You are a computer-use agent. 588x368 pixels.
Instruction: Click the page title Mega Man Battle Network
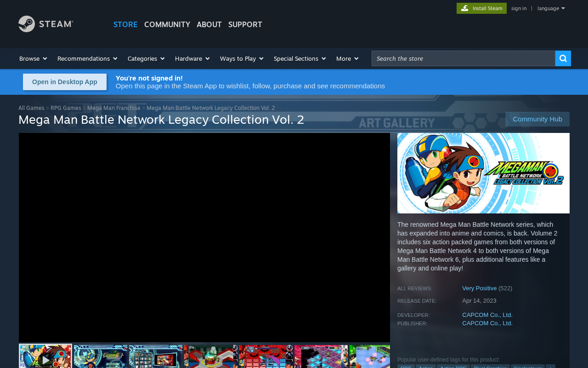(x=161, y=120)
